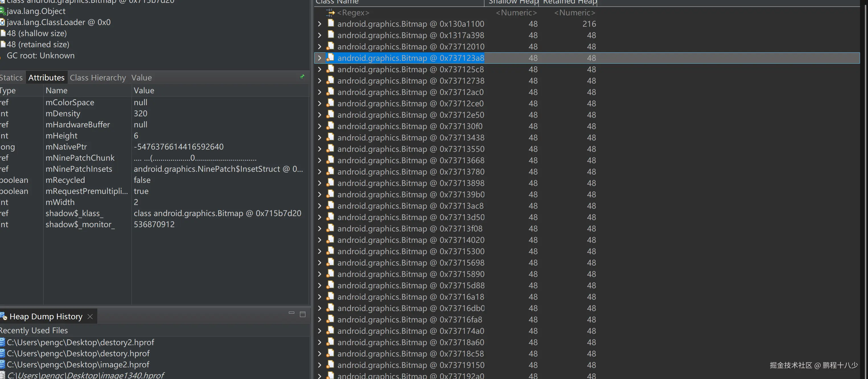868x379 pixels.
Task: Open destory2.hprof heap dump file icon
Action: click(x=3, y=342)
